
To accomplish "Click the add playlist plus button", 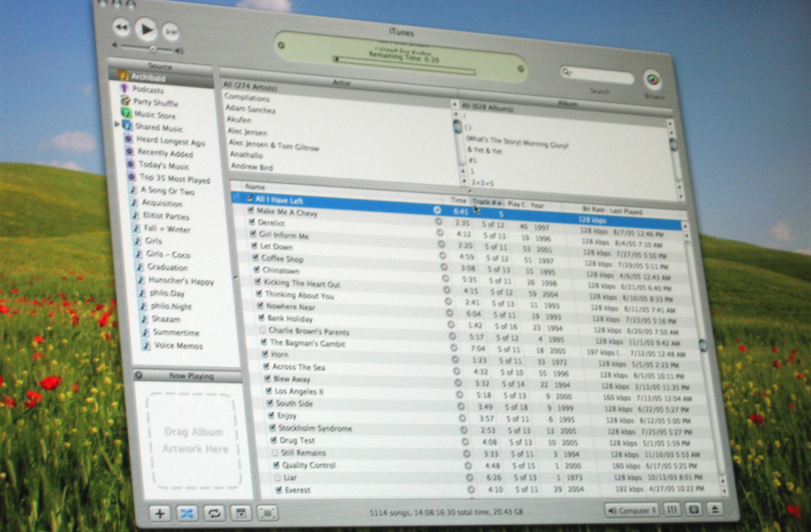I will click(160, 513).
